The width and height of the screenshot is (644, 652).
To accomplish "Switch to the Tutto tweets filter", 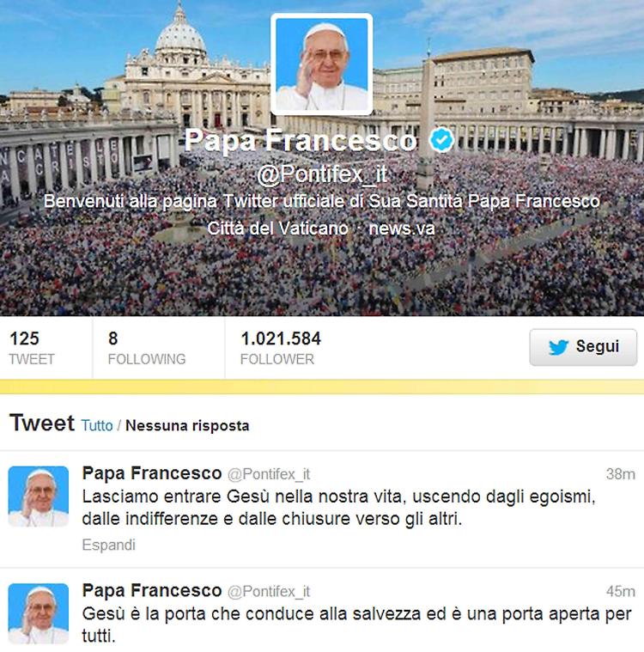I will coord(97,425).
